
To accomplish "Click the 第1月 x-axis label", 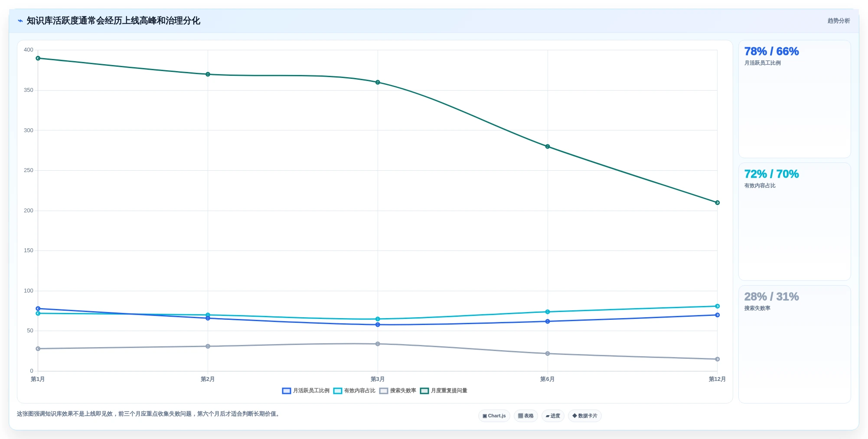I will tap(38, 379).
